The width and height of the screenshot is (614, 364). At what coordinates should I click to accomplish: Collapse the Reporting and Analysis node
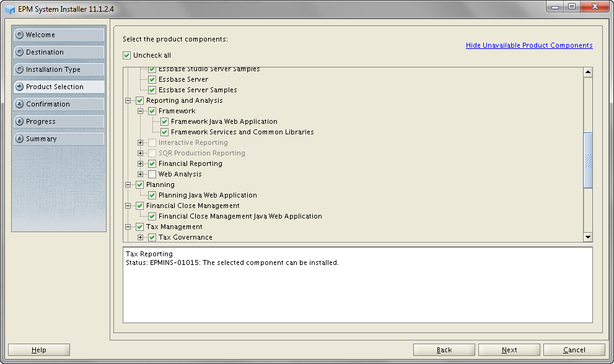point(128,100)
